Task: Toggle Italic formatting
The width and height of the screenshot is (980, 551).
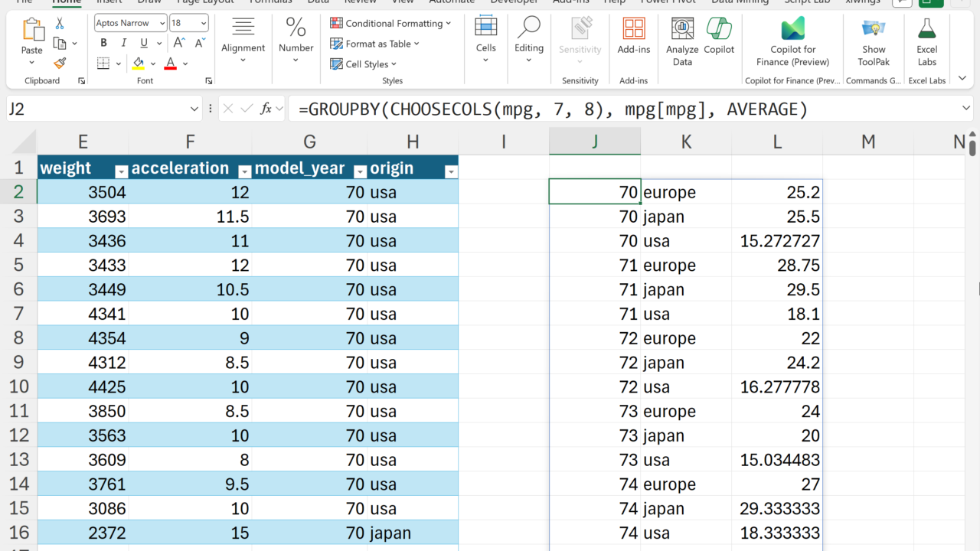Action: [x=123, y=43]
